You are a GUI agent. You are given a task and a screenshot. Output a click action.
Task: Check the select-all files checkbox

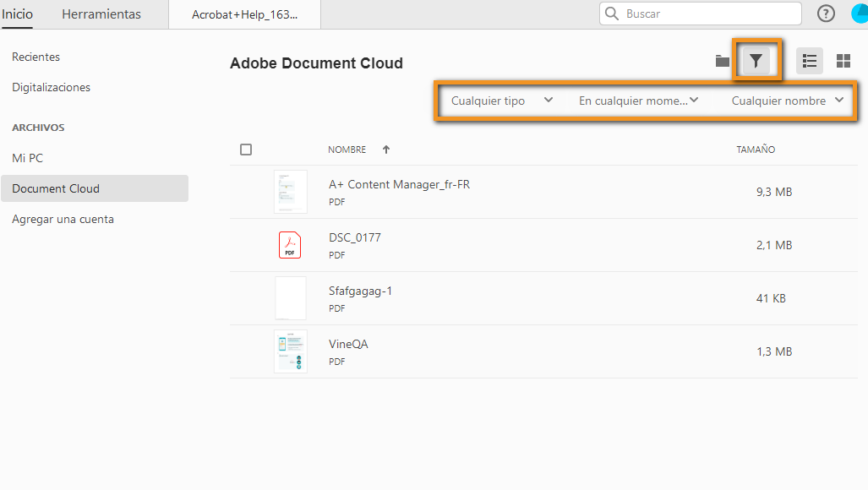[245, 150]
